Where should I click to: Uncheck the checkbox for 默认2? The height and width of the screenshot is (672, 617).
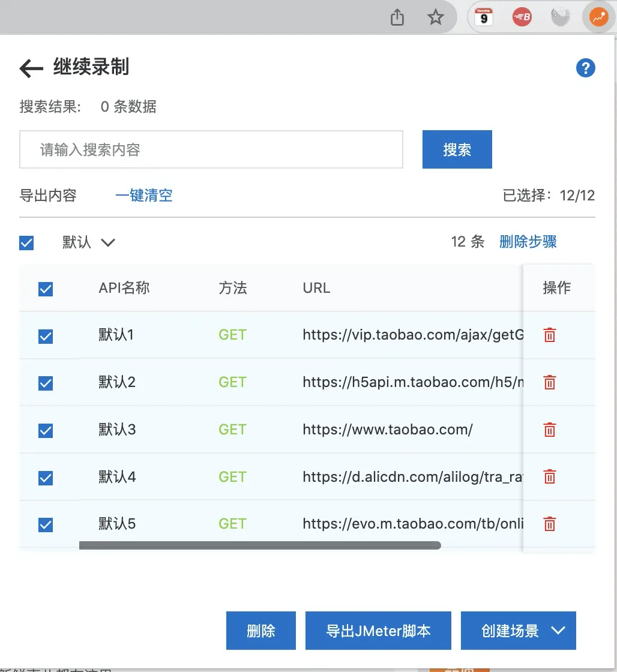click(x=46, y=383)
